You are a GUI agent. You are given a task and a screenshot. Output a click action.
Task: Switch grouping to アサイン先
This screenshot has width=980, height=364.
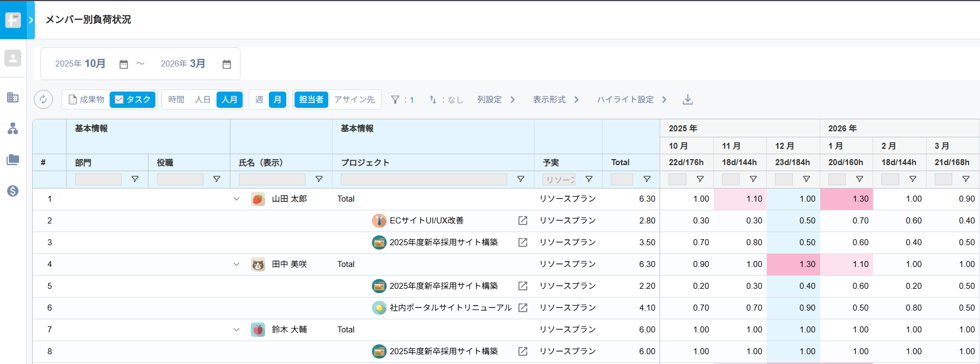click(x=354, y=100)
